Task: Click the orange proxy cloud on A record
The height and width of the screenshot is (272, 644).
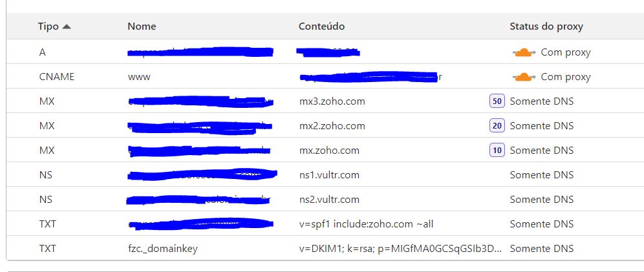Action: click(524, 52)
